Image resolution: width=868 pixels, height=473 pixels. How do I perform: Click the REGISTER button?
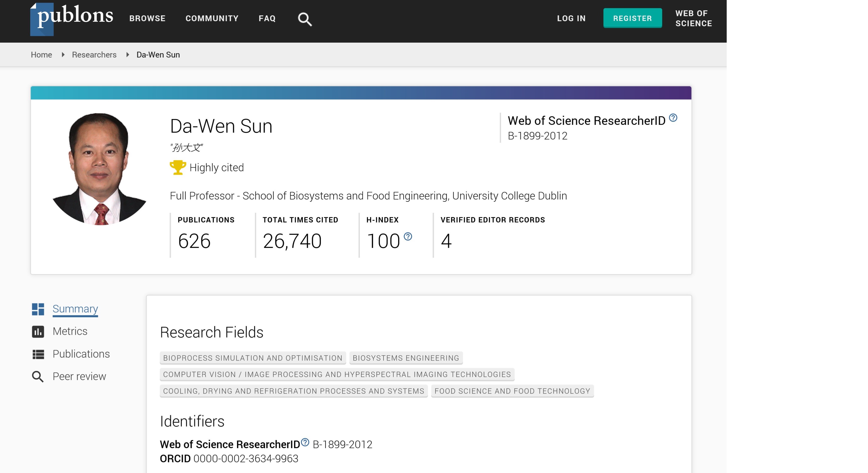(x=633, y=18)
